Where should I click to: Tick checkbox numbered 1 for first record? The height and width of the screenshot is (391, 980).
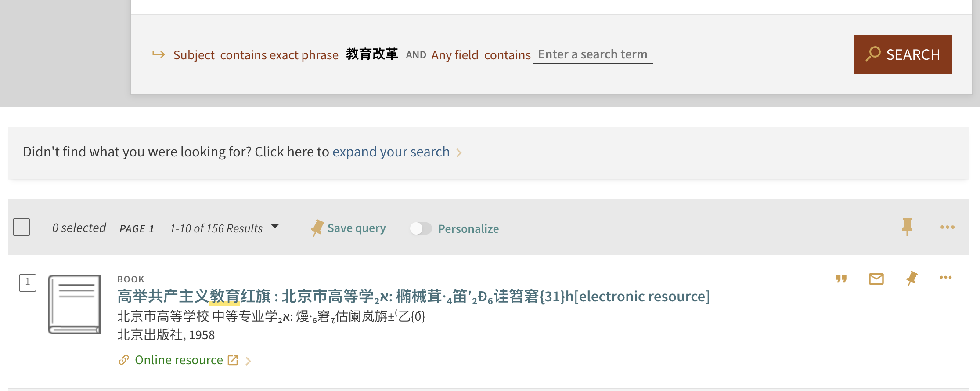28,282
